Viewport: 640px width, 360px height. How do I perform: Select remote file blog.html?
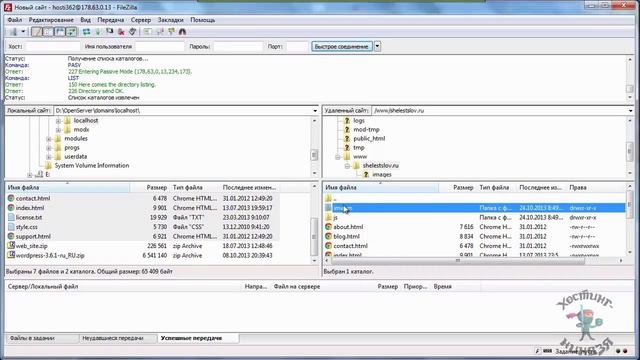tap(346, 236)
